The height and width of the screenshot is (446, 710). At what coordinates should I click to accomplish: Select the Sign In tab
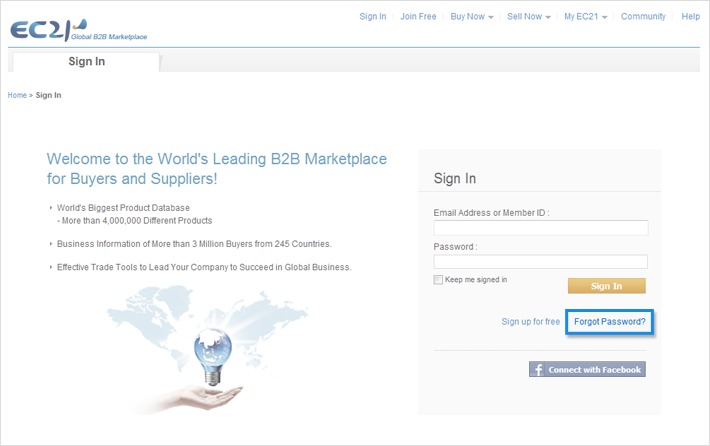click(86, 62)
